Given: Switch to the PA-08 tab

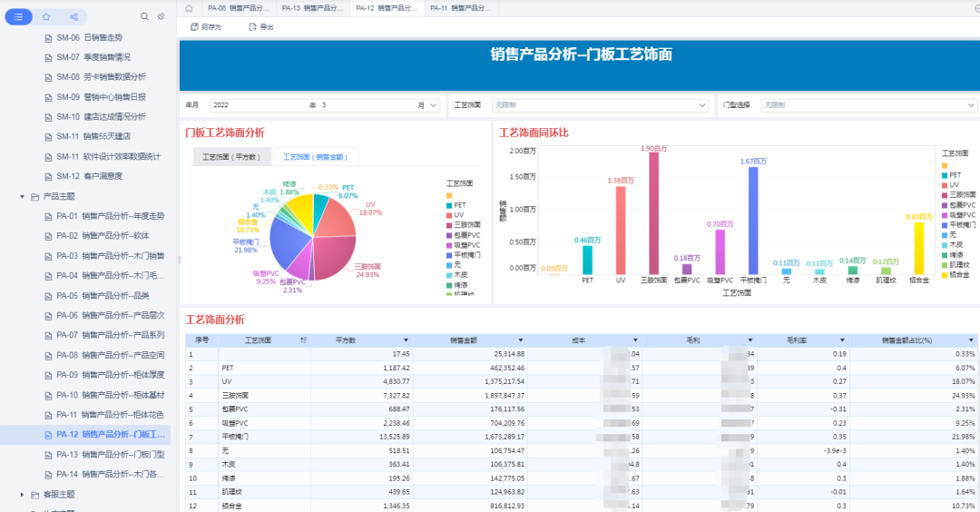Looking at the screenshot, I should 239,8.
